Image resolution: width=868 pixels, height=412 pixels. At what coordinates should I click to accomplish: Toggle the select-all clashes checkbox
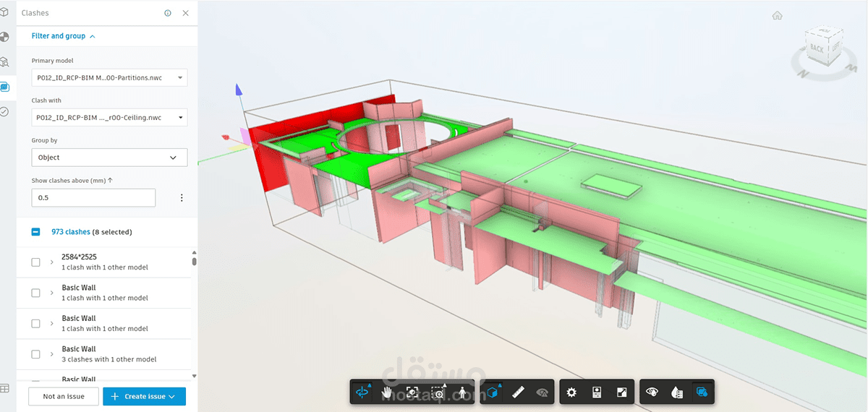pos(35,232)
